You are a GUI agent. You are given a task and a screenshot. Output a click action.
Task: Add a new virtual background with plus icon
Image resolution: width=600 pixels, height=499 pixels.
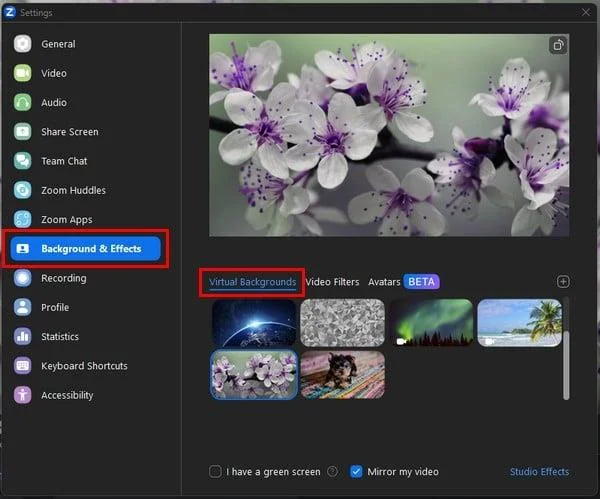(x=563, y=282)
